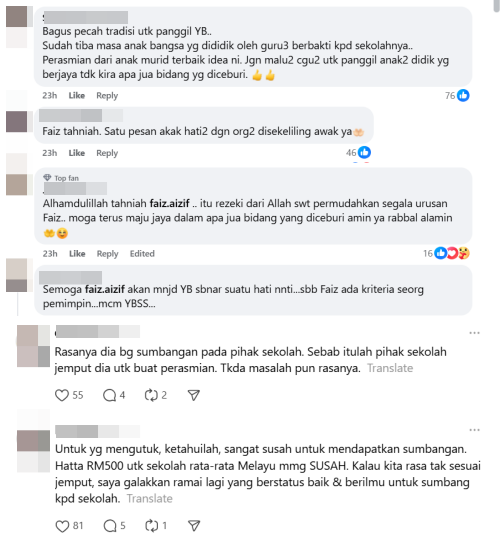Repost the 'Untuk yg mengutuk' post

coord(152,526)
